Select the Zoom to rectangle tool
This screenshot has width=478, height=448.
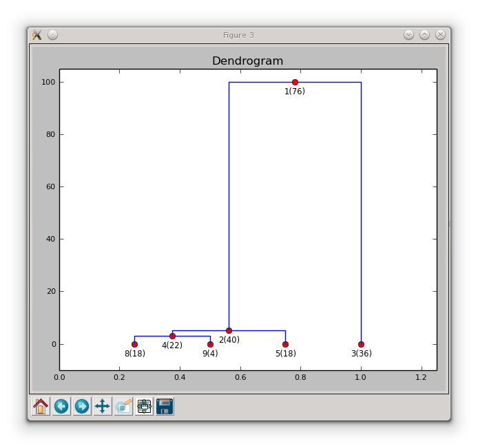click(123, 406)
